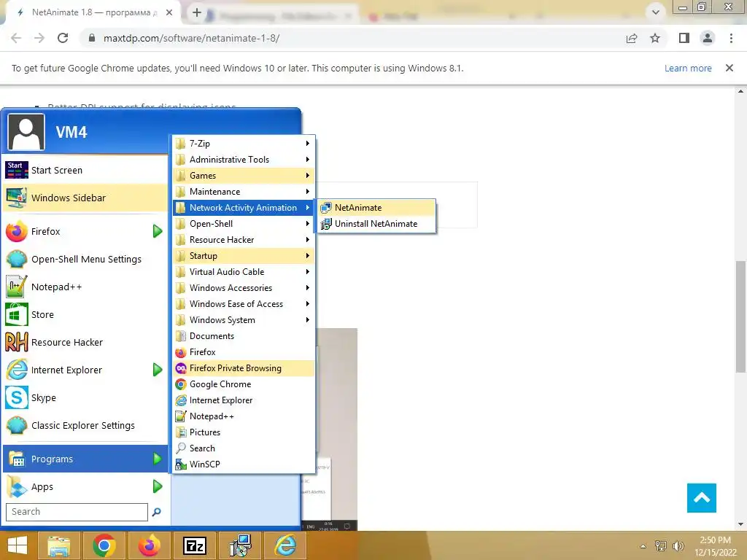Image resolution: width=747 pixels, height=560 pixels.
Task: Bookmark this page with the star icon
Action: (655, 38)
